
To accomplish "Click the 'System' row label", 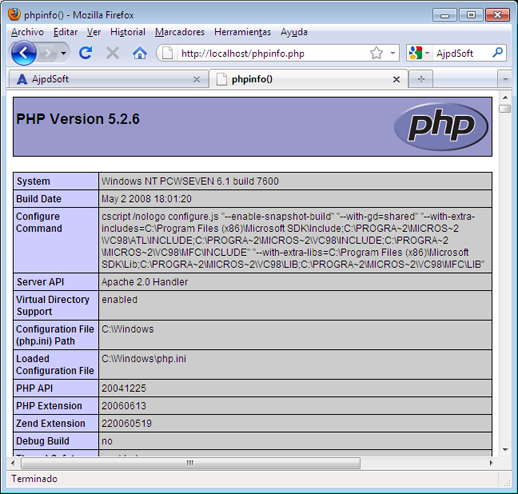I will click(33, 181).
